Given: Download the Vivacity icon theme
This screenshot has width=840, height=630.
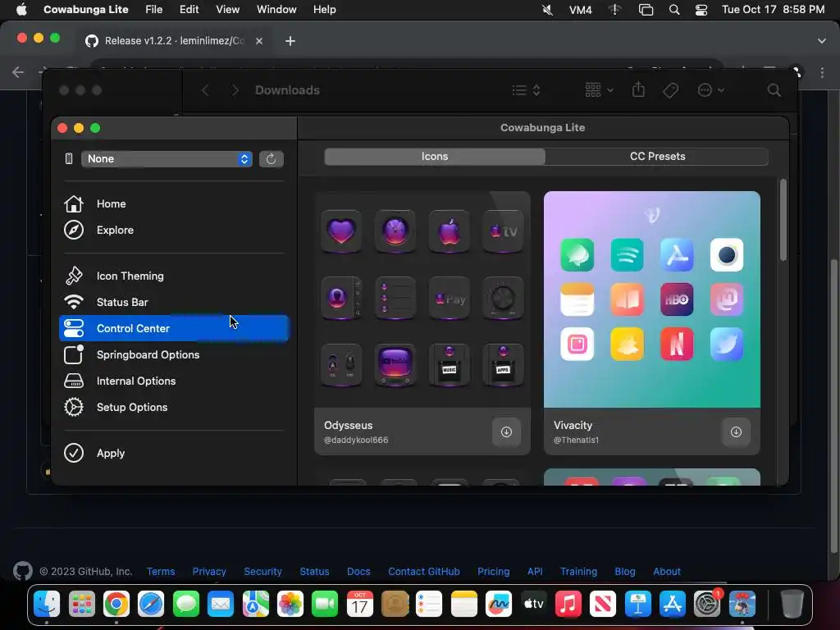Looking at the screenshot, I should 736,431.
